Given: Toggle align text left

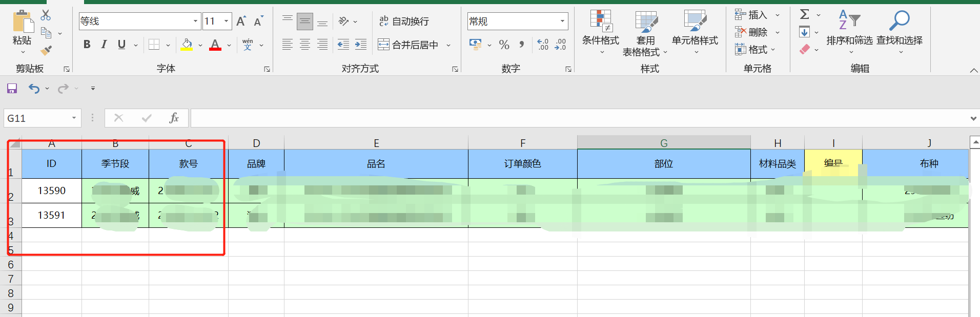Looking at the screenshot, I should tap(288, 45).
